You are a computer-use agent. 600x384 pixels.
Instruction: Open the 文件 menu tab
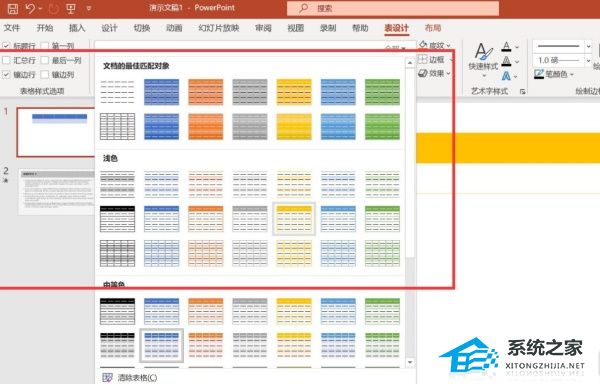(11, 28)
